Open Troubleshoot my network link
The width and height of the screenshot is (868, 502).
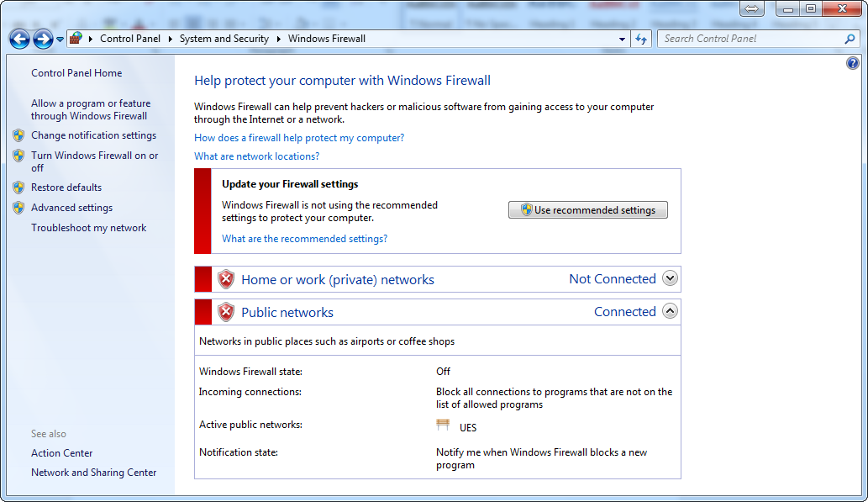point(88,228)
